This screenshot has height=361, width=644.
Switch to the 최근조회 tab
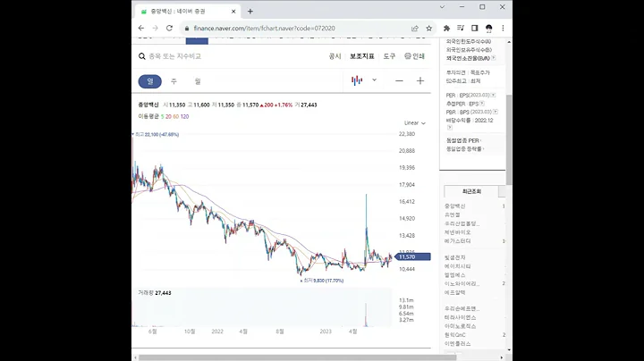point(471,191)
